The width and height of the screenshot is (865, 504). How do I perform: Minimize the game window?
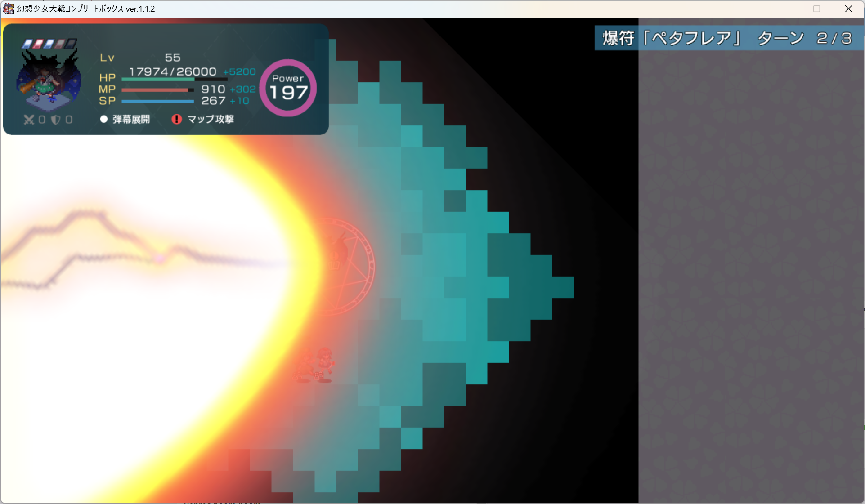[x=785, y=9]
